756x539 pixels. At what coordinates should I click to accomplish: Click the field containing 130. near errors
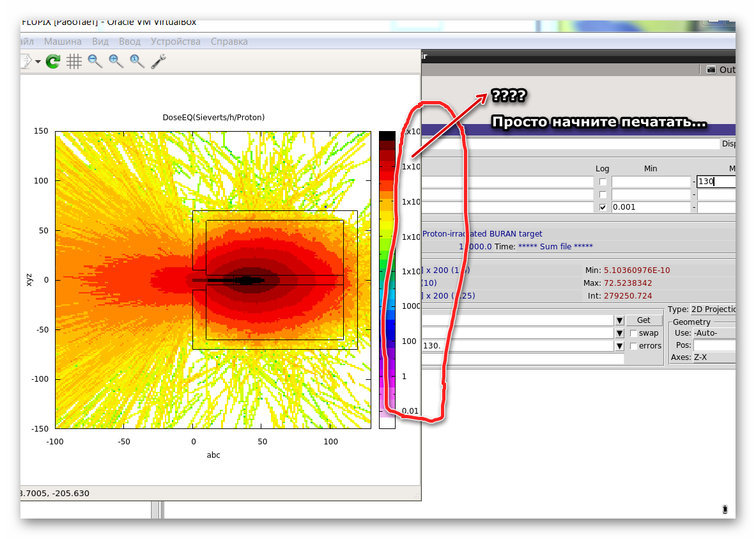click(x=518, y=346)
